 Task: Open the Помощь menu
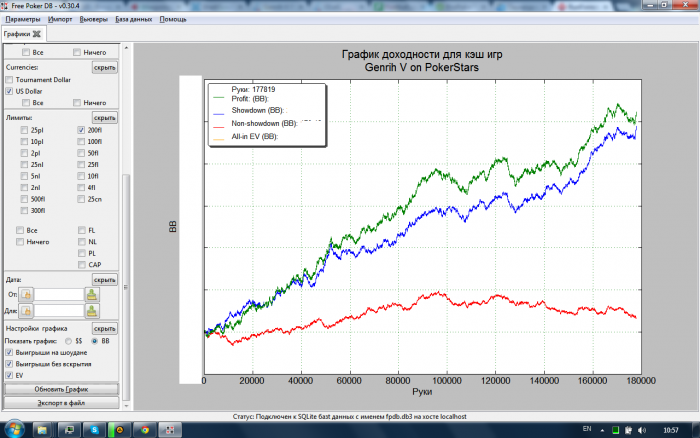[173, 19]
